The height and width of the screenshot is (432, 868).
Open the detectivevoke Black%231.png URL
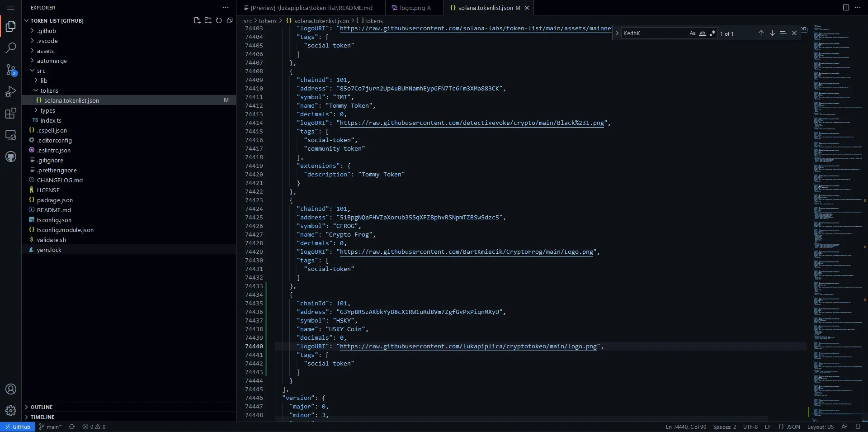point(472,123)
